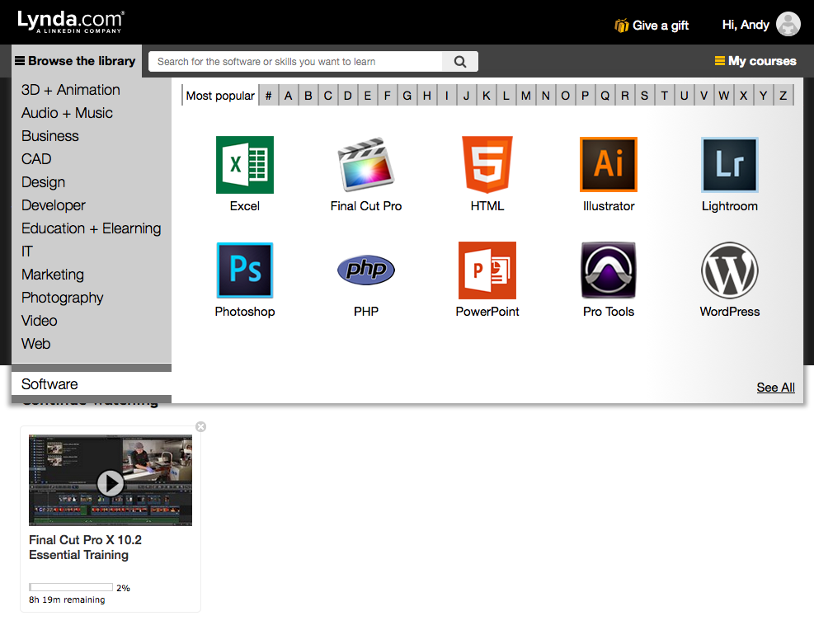The image size is (814, 644).
Task: Select the WordPress logo icon
Action: 729,270
